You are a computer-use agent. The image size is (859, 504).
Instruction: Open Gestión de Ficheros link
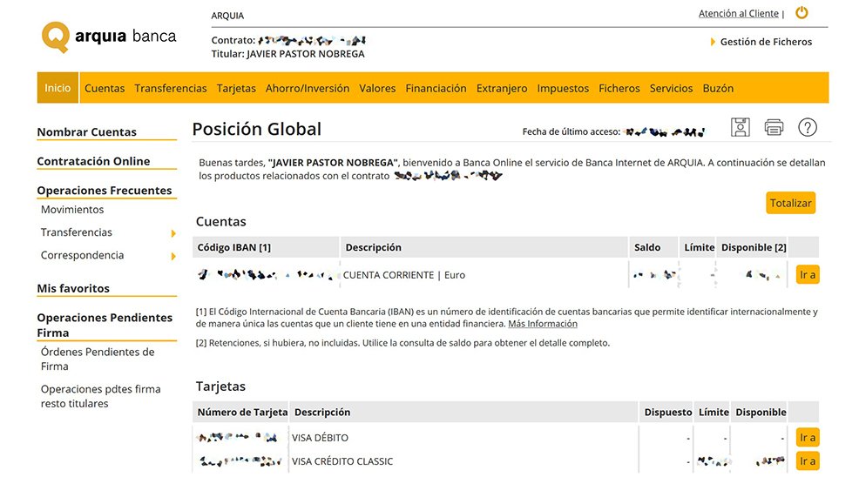pos(766,42)
